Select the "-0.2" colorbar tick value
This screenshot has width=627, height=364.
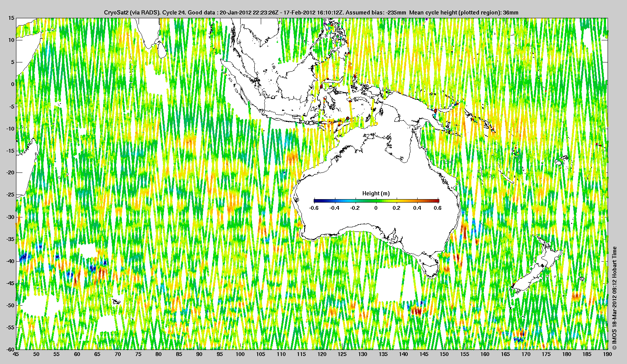tap(355, 208)
